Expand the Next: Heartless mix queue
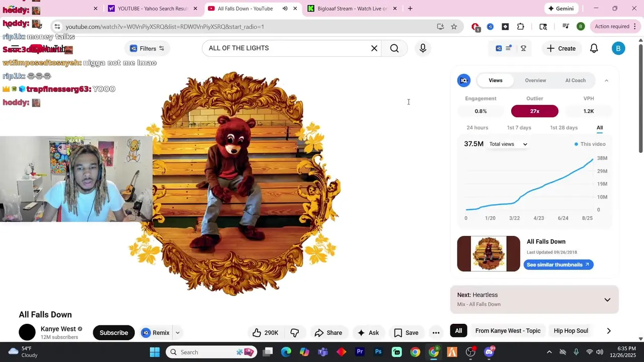Image resolution: width=644 pixels, height=362 pixels. click(607, 300)
